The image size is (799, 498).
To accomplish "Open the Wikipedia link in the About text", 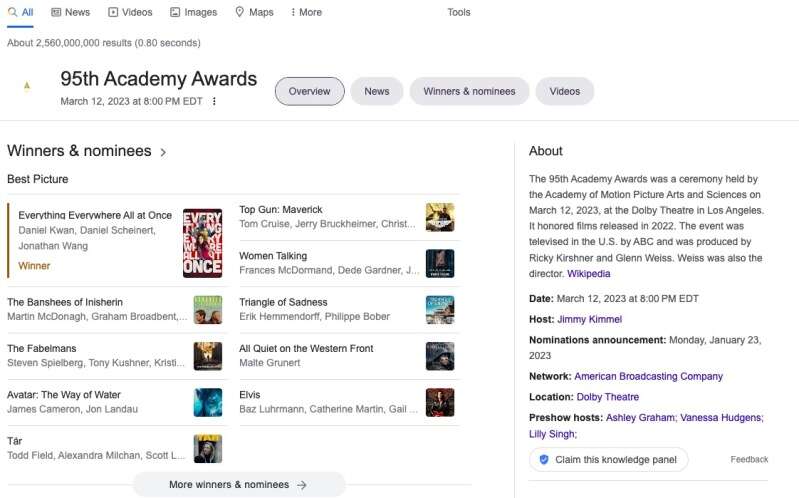I will tap(589, 274).
